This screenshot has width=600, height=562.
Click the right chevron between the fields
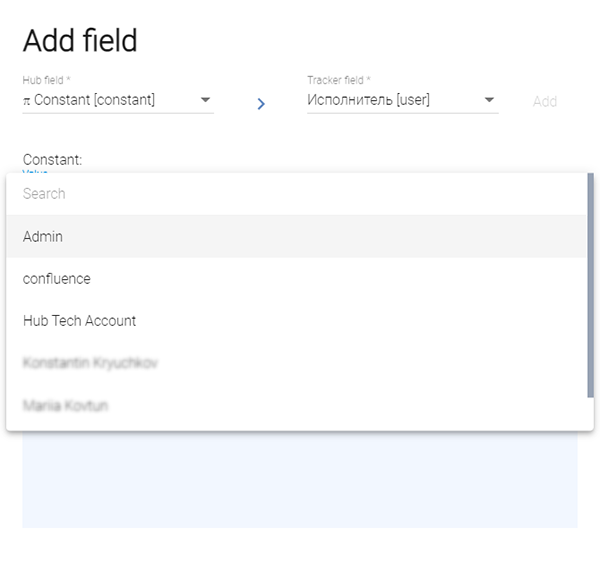[261, 103]
